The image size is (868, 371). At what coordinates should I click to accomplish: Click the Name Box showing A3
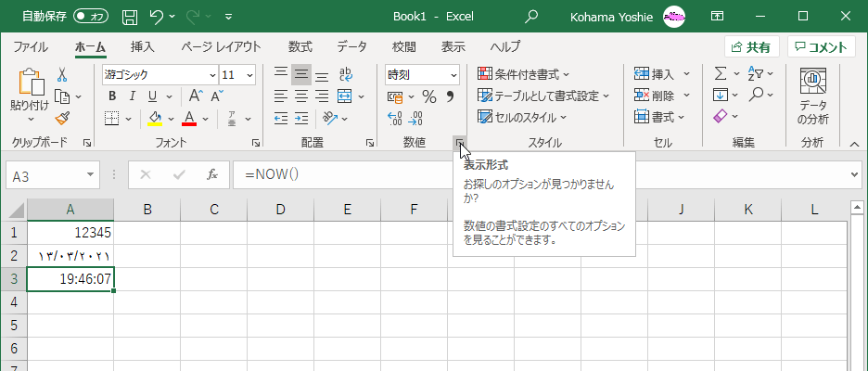pos(46,174)
